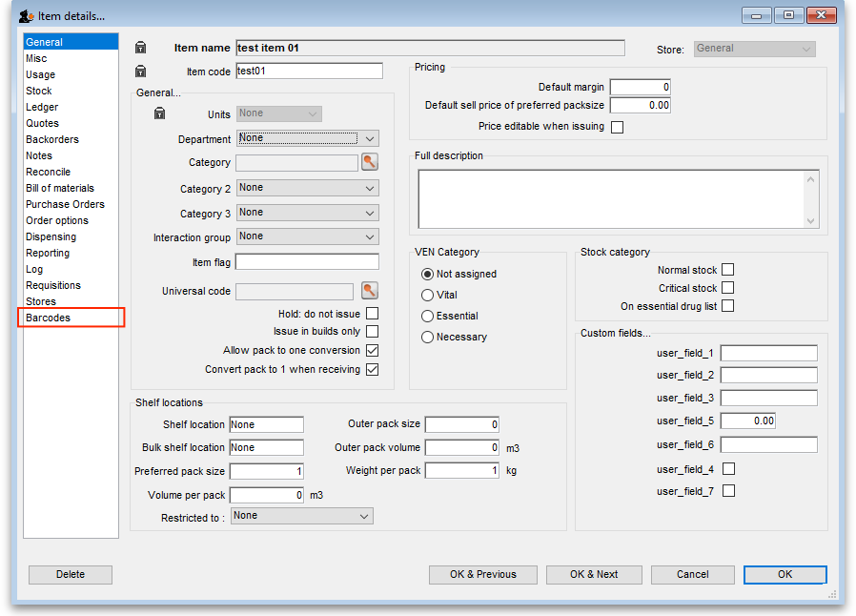Open the Stock section in sidebar
The image size is (856, 616).
[x=39, y=91]
